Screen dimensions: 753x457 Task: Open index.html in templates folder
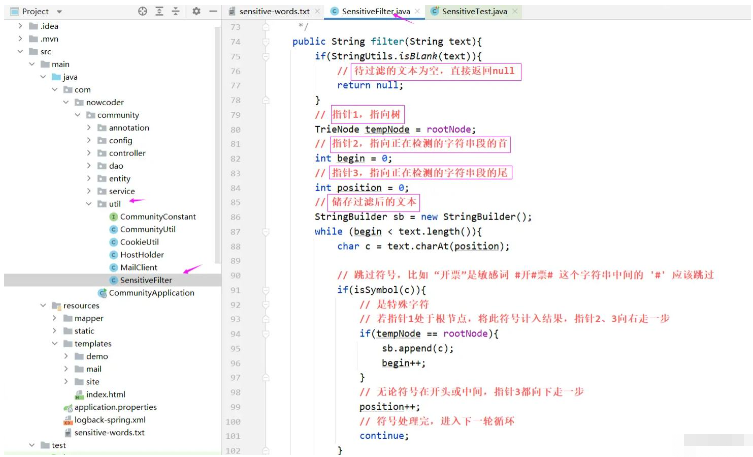pos(106,395)
